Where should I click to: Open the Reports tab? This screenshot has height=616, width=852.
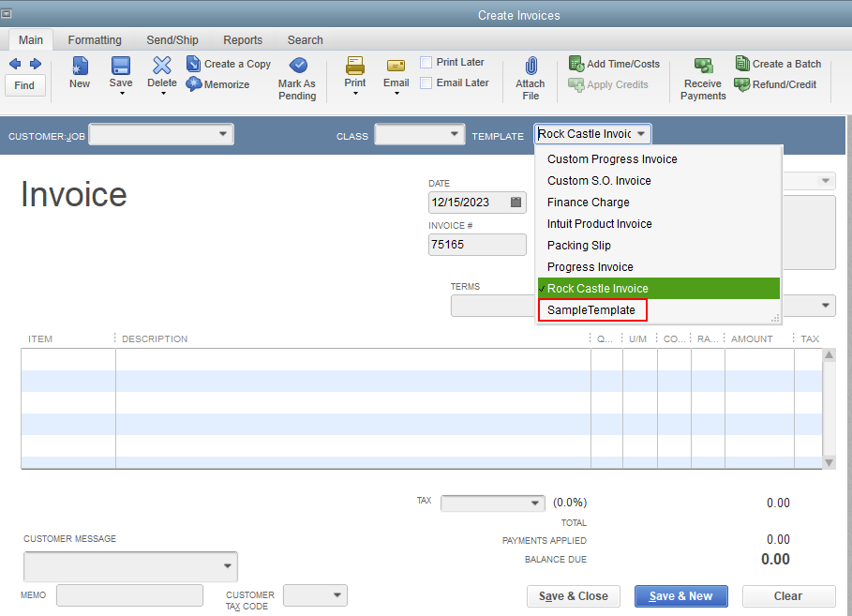pos(242,40)
